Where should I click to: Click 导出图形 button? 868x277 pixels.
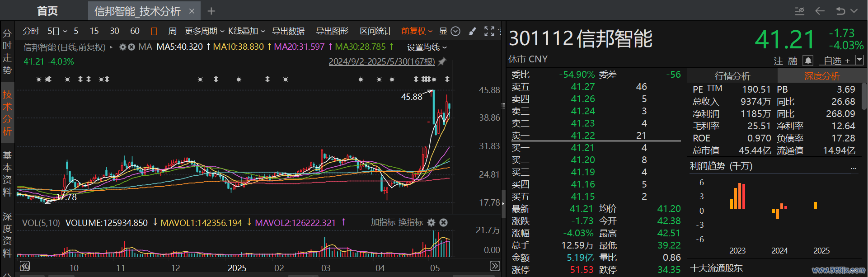332,31
